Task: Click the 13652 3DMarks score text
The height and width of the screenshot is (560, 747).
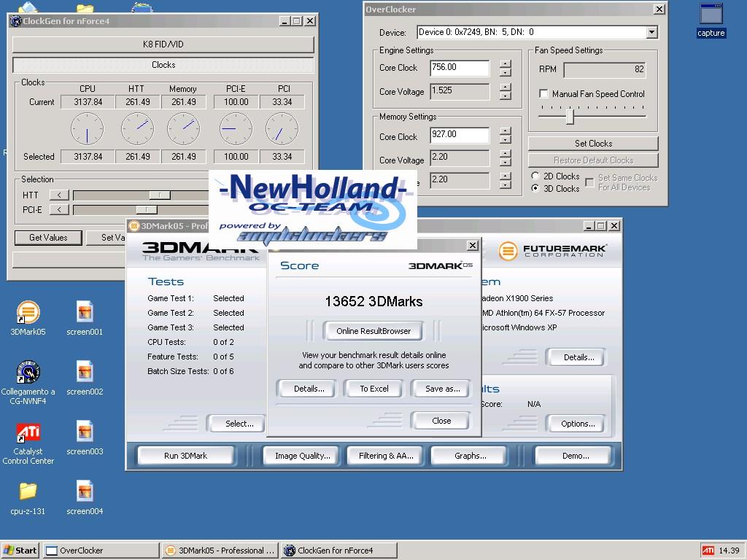Action: point(373,301)
